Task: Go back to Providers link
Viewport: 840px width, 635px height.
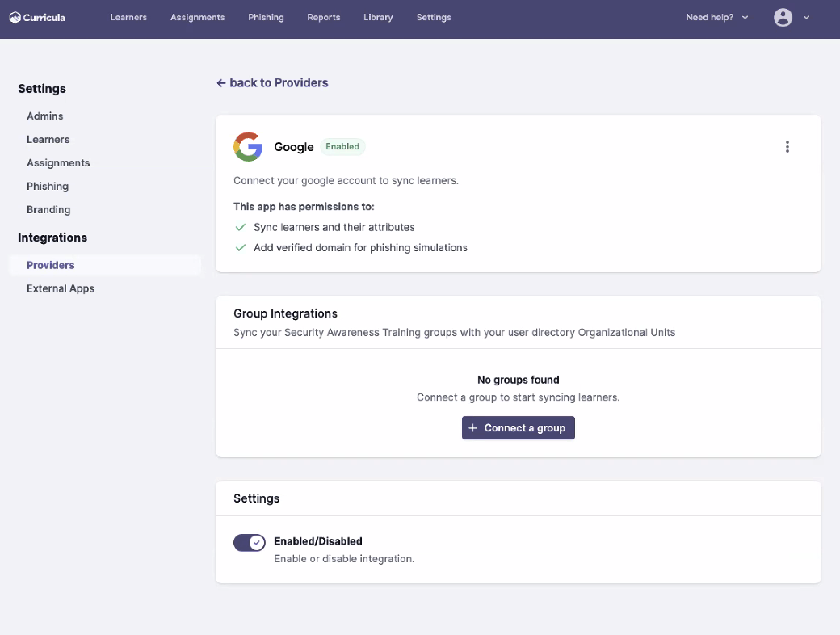Action: [272, 83]
